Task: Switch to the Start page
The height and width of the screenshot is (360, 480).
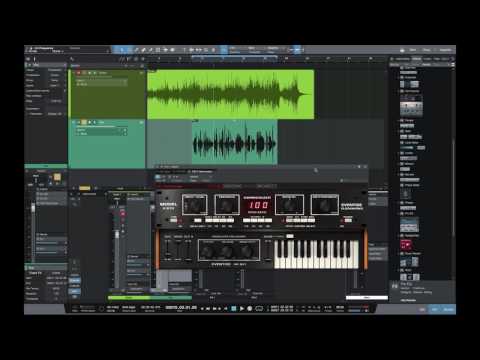Action: tap(413, 50)
